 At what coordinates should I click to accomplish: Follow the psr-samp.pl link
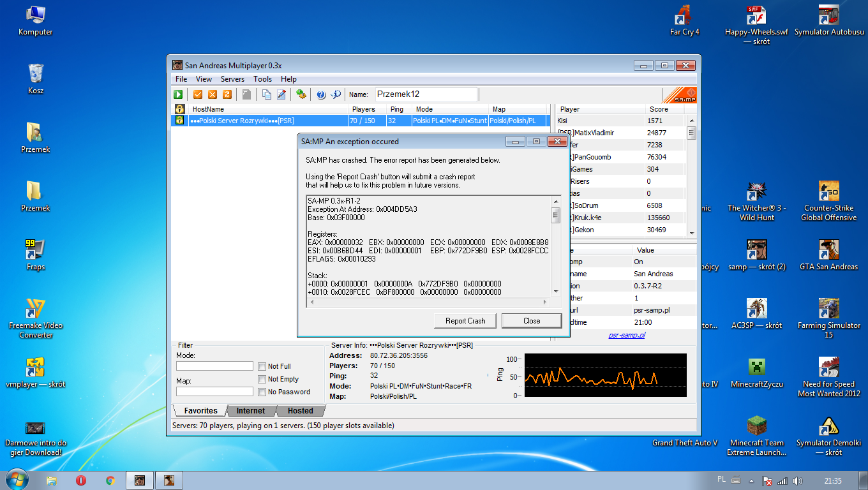point(626,335)
